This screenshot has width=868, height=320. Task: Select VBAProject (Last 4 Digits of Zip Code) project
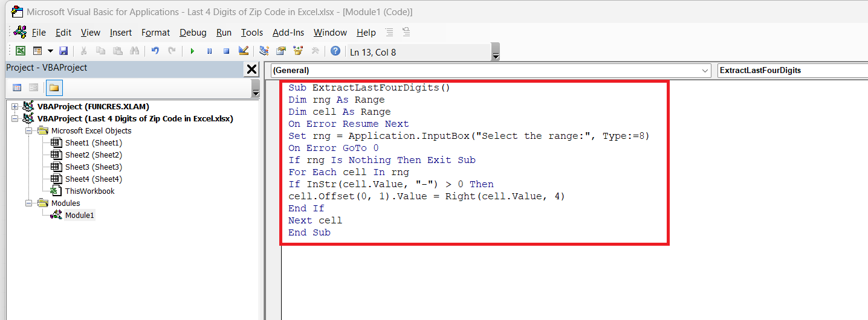tap(135, 119)
